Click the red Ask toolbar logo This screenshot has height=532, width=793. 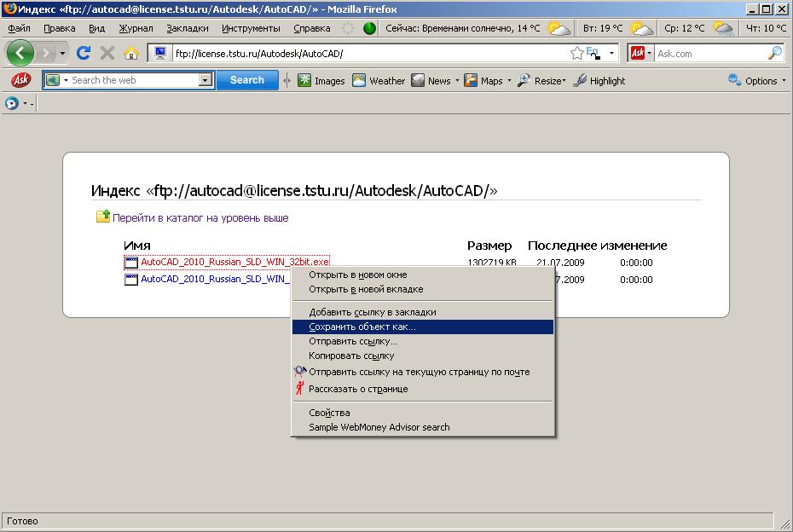point(20,80)
